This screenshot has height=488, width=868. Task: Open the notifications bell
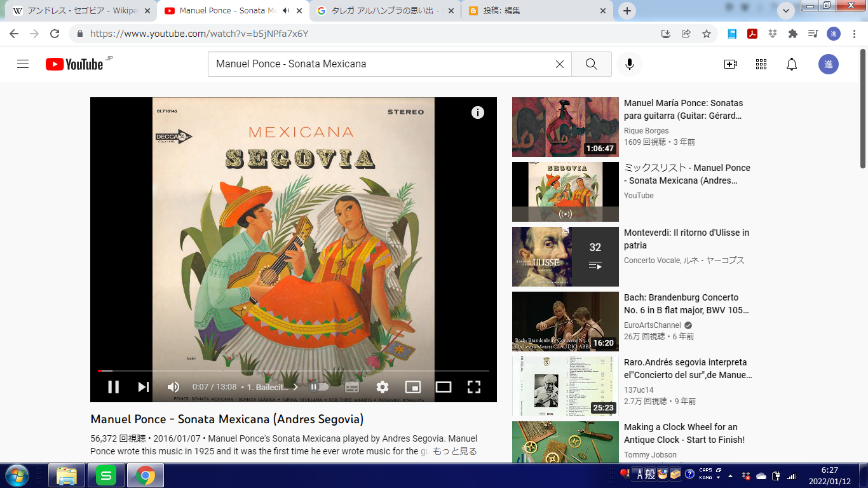pos(792,64)
